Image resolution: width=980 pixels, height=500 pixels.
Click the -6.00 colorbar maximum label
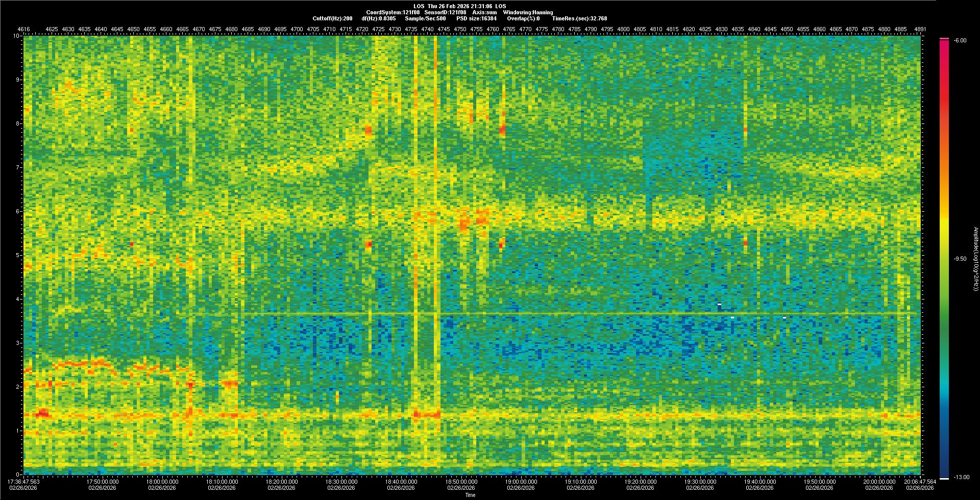tap(959, 40)
